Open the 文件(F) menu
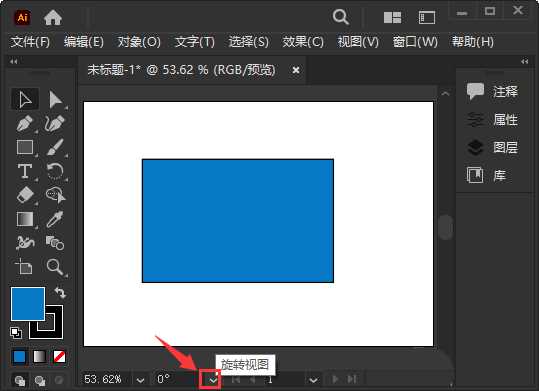539x391 pixels. (30, 42)
